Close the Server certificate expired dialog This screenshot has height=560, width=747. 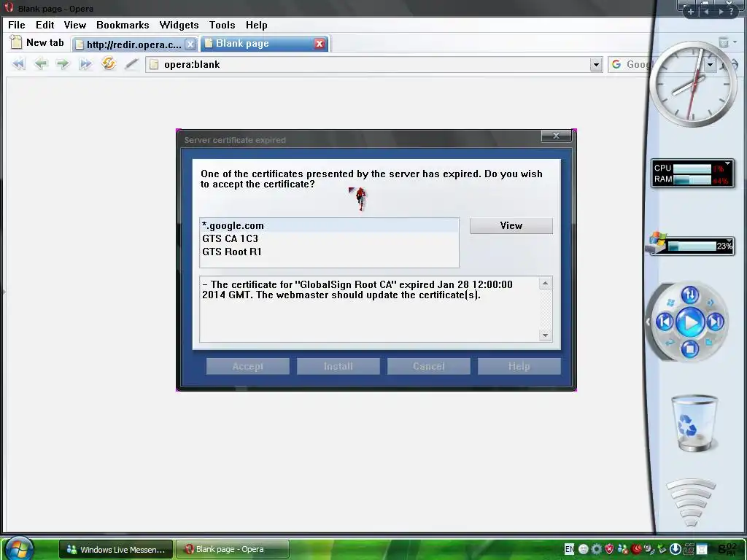556,136
